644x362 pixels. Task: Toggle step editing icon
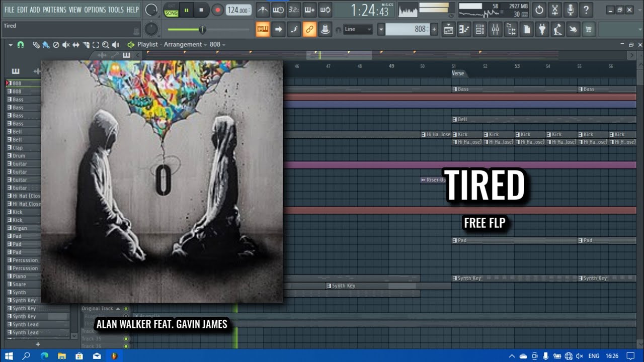click(x=294, y=30)
